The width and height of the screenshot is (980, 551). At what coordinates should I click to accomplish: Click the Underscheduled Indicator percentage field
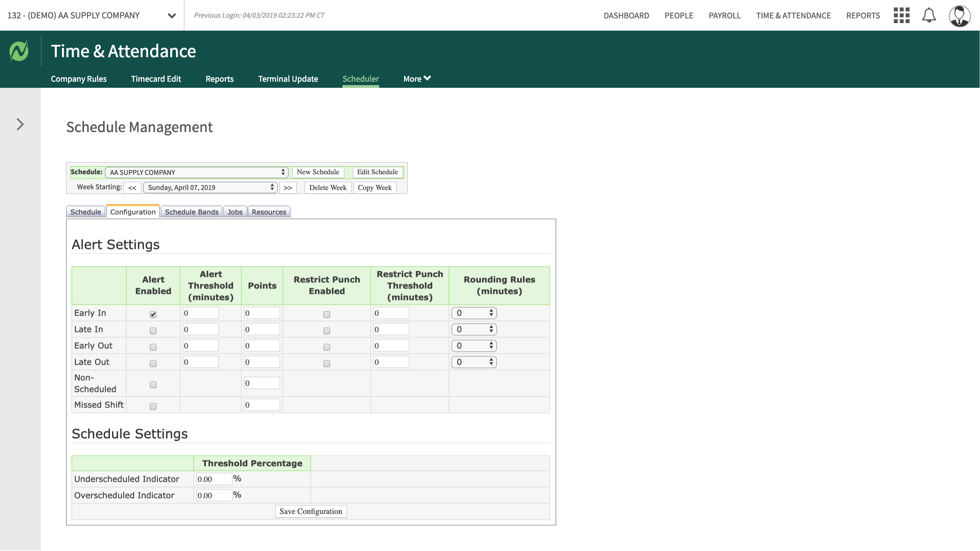[x=213, y=479]
